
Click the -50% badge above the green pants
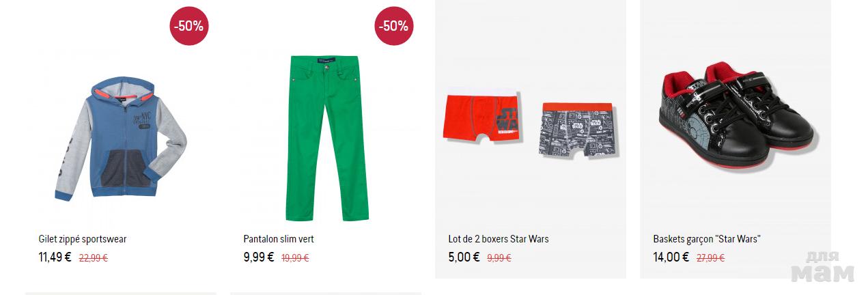(394, 26)
